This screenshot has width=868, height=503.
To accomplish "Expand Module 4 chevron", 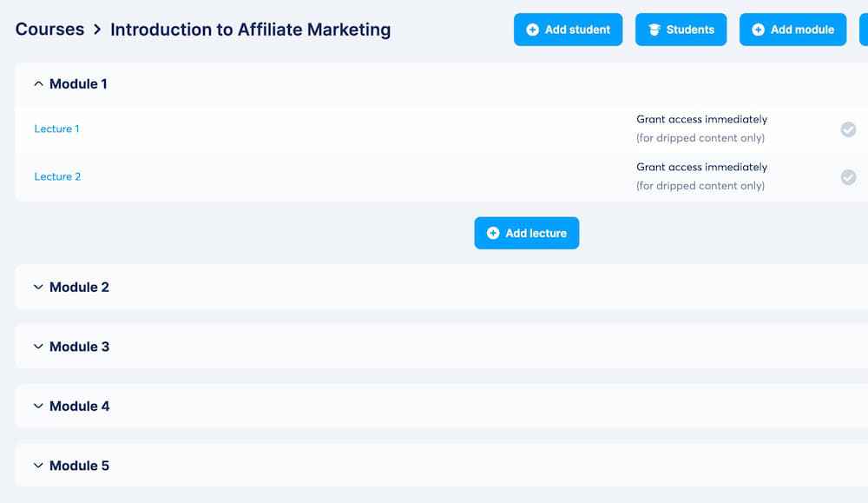I will click(x=38, y=406).
